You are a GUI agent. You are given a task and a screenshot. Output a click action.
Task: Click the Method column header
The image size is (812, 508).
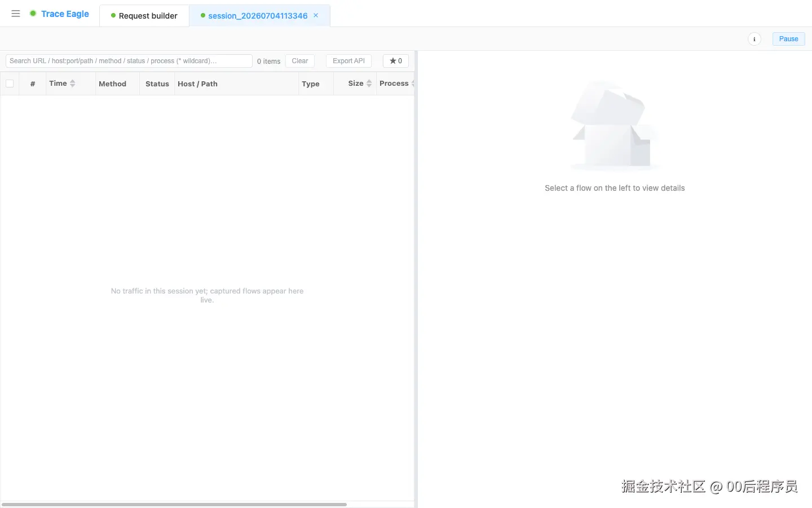(x=117, y=84)
